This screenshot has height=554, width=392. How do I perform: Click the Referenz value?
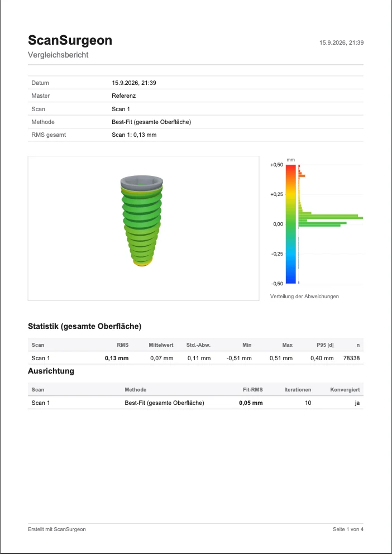(x=123, y=95)
